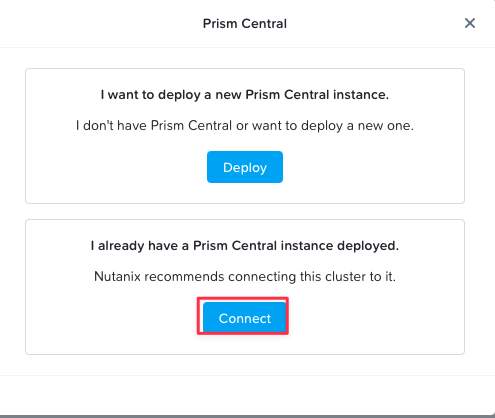
Task: Click the blue Deploy button
Action: point(245,167)
